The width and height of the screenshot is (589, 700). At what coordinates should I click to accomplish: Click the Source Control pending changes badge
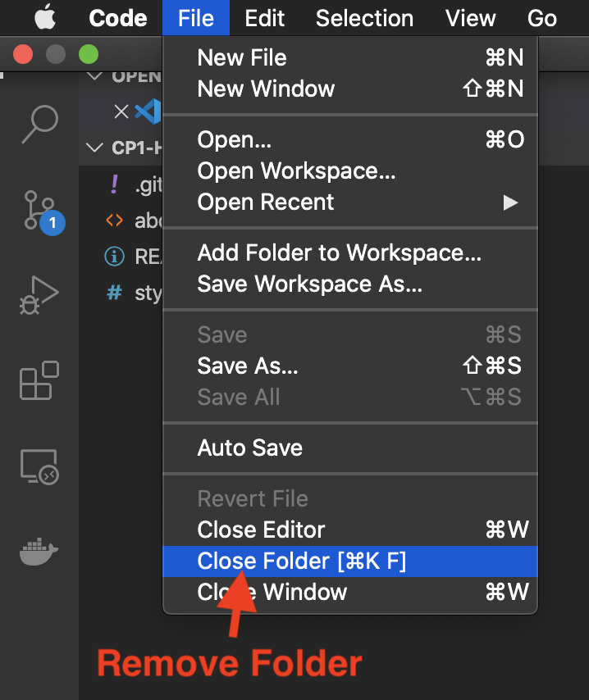[51, 223]
